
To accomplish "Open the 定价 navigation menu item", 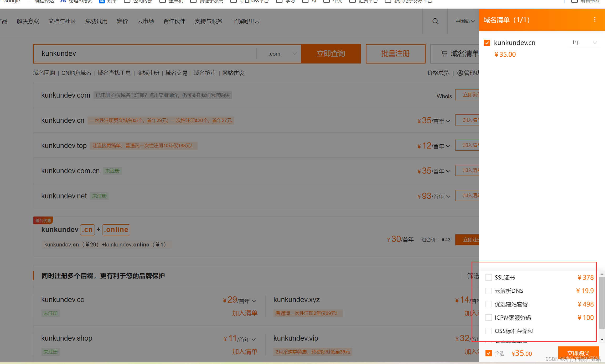I will click(x=122, y=21).
